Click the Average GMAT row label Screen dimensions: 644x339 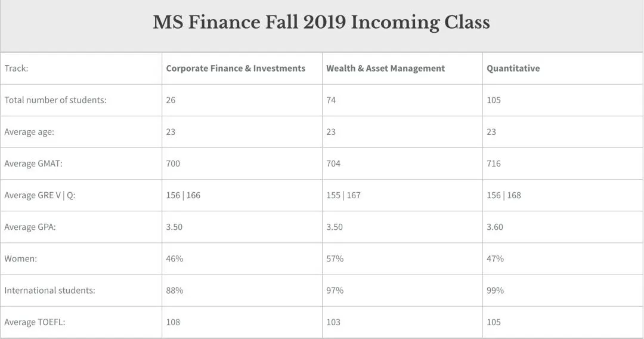(32, 164)
